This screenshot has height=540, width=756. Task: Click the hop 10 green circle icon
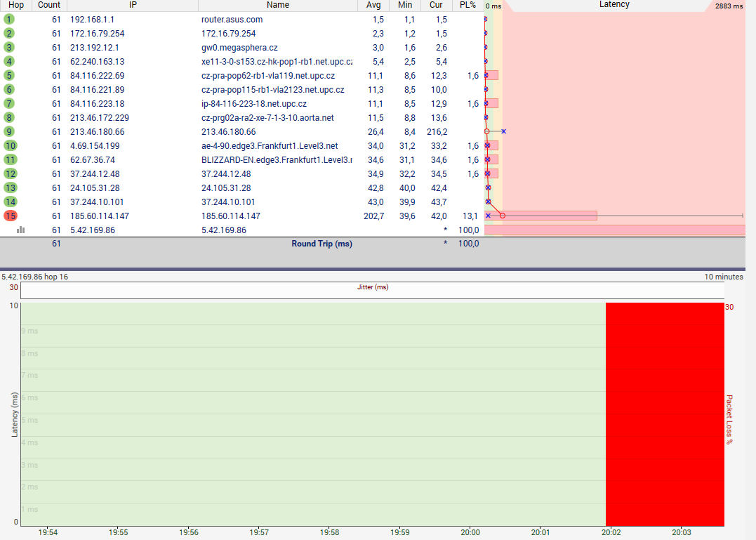10,145
